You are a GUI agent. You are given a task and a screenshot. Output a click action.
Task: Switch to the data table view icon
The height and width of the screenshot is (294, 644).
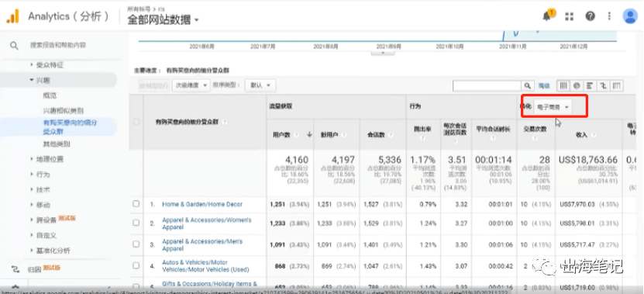(x=563, y=85)
